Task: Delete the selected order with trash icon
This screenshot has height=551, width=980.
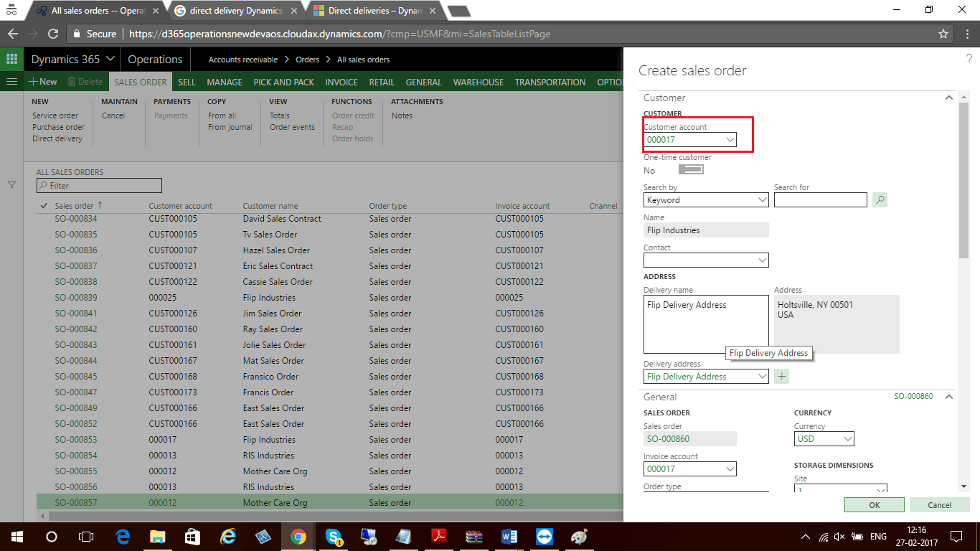Action: 85,81
